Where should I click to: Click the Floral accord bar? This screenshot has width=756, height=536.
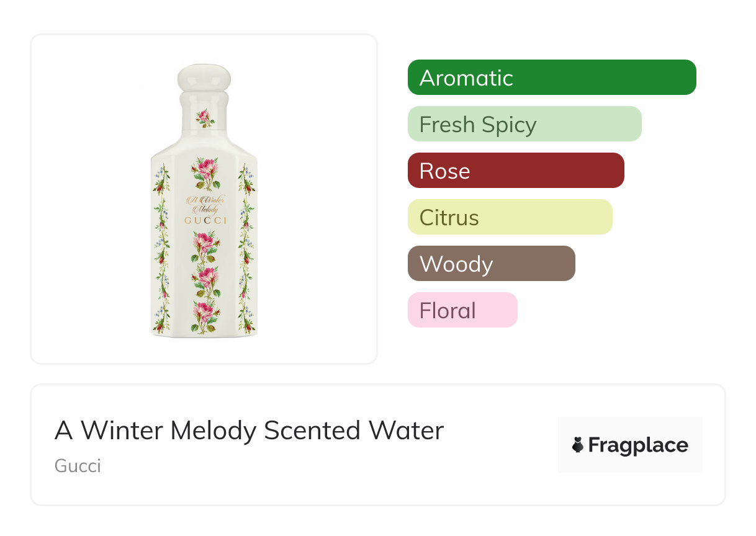(462, 310)
